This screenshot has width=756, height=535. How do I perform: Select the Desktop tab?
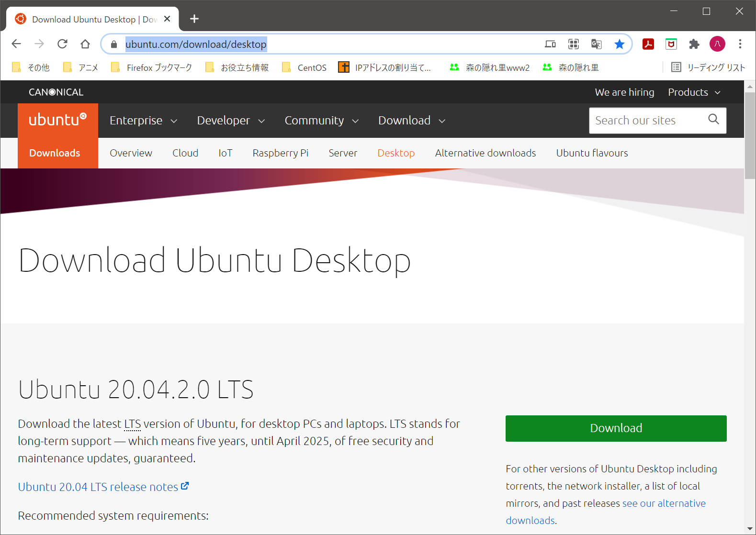tap(396, 153)
